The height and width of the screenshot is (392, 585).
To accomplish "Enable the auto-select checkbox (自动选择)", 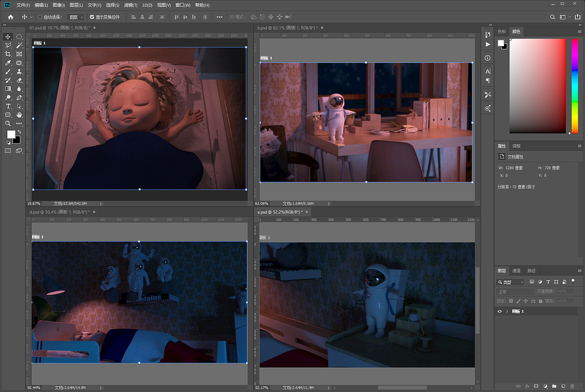I will pos(40,17).
